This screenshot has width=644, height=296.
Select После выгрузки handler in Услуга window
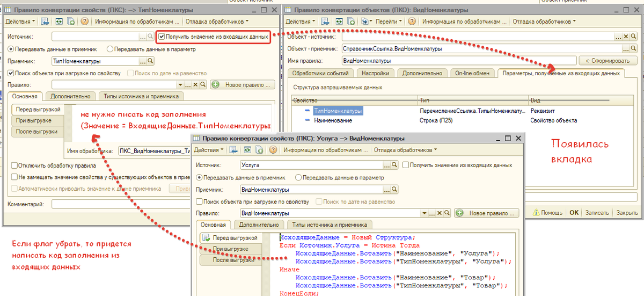pos(231,260)
